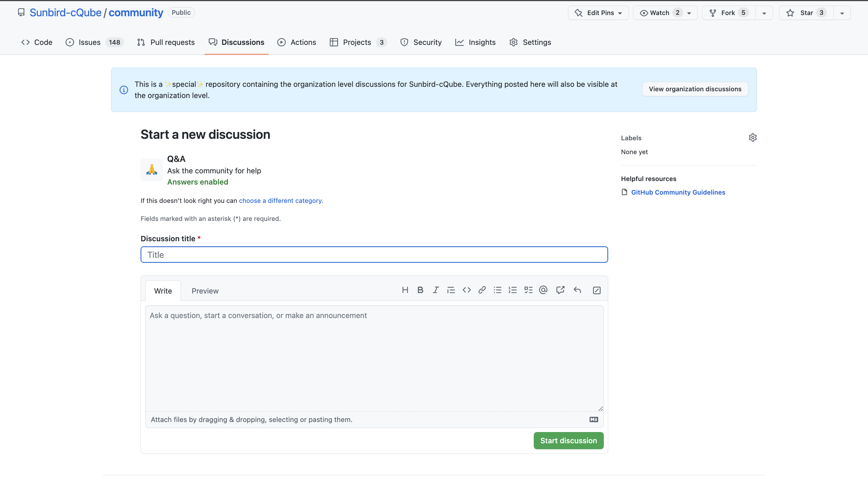Go to the Issues tab
This screenshot has height=479, width=868.
(95, 43)
